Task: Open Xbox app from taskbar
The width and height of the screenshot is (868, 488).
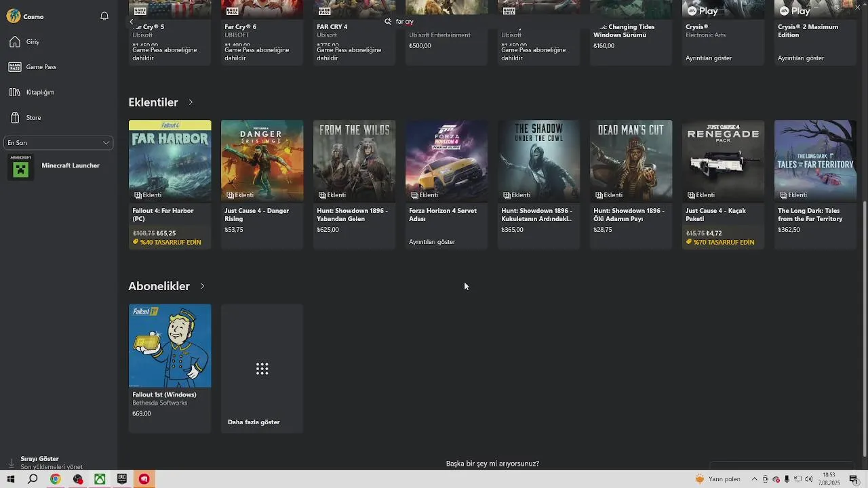Action: tap(100, 479)
